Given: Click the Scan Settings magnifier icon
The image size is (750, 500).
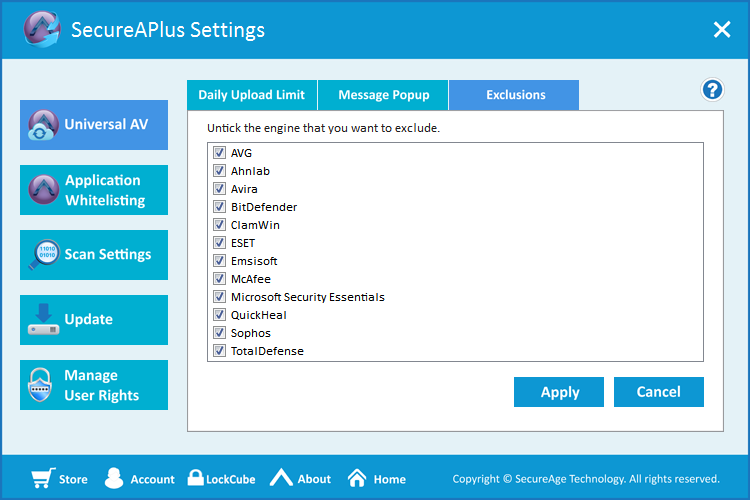Looking at the screenshot, I should pos(43,255).
